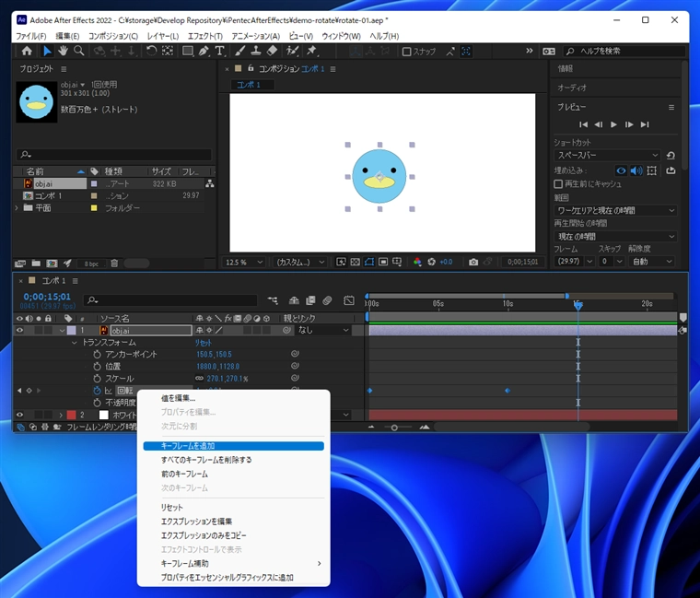Click the shy layers switch icon in timeline
This screenshot has height=598, width=700.
tap(294, 300)
